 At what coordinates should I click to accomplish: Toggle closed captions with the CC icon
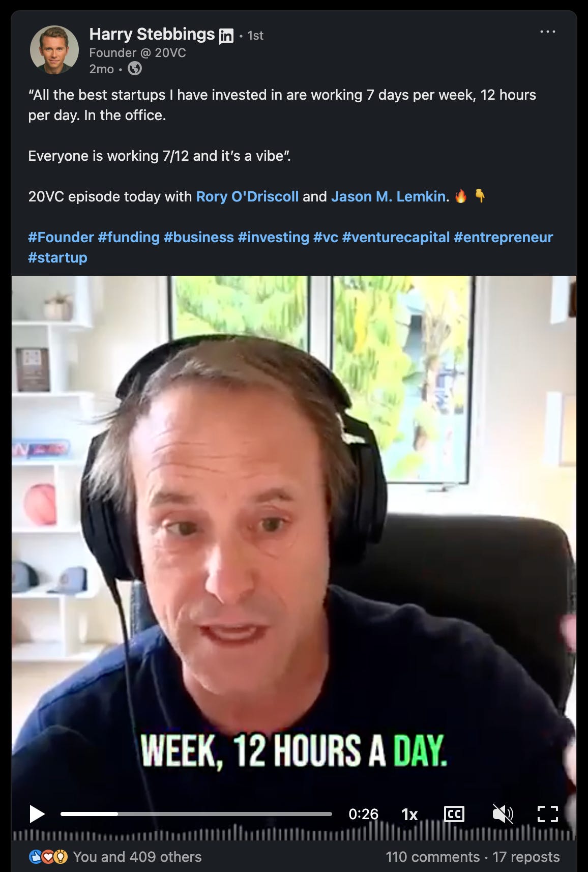[x=454, y=814]
